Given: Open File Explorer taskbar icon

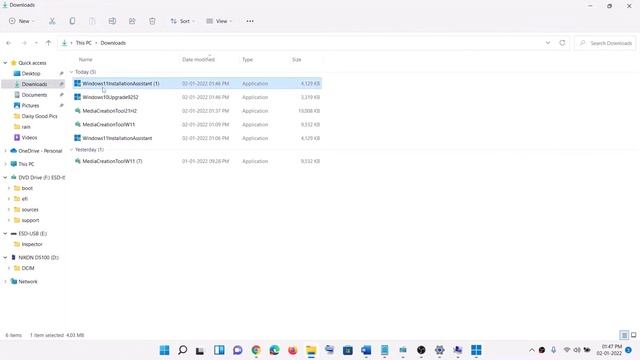Looking at the screenshot, I should tap(311, 350).
